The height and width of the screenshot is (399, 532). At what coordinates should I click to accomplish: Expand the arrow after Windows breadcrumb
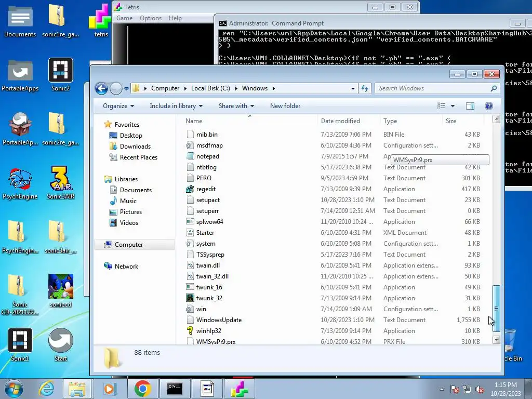point(273,88)
